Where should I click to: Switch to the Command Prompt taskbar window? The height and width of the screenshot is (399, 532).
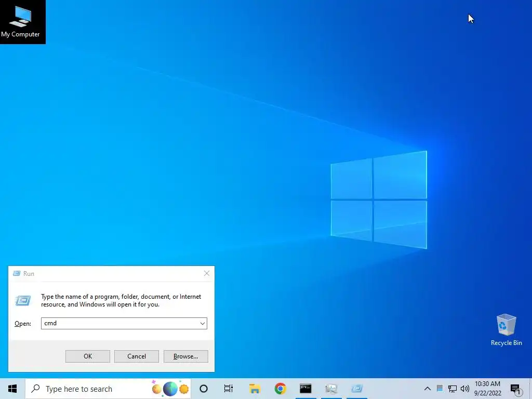[305, 389]
